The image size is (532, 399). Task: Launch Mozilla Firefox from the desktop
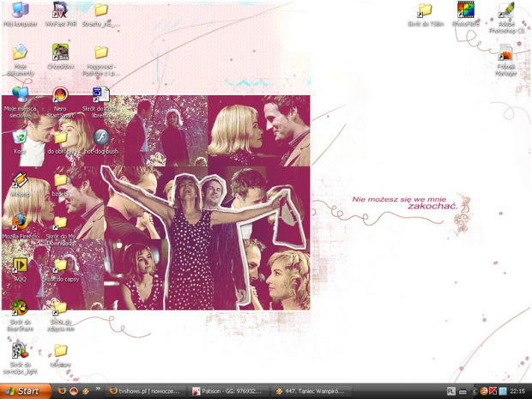click(20, 222)
